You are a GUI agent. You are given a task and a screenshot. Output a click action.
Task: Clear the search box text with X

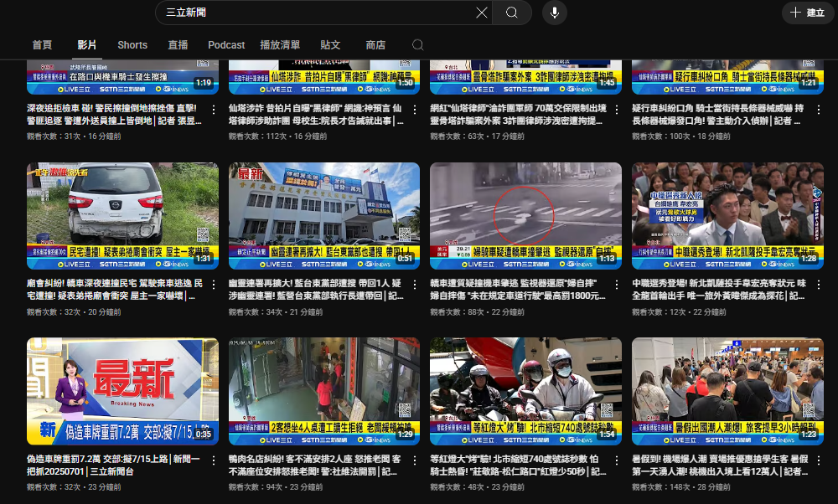pyautogui.click(x=481, y=13)
